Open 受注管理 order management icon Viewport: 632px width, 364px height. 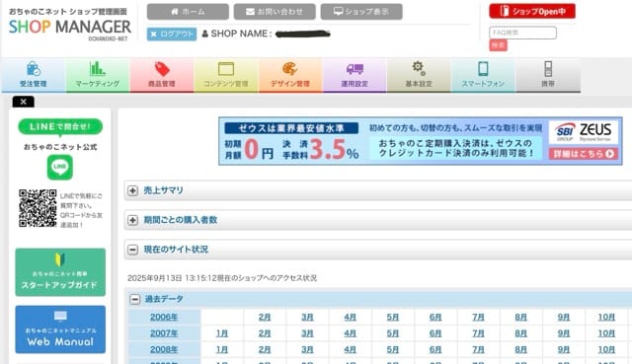pos(34,75)
